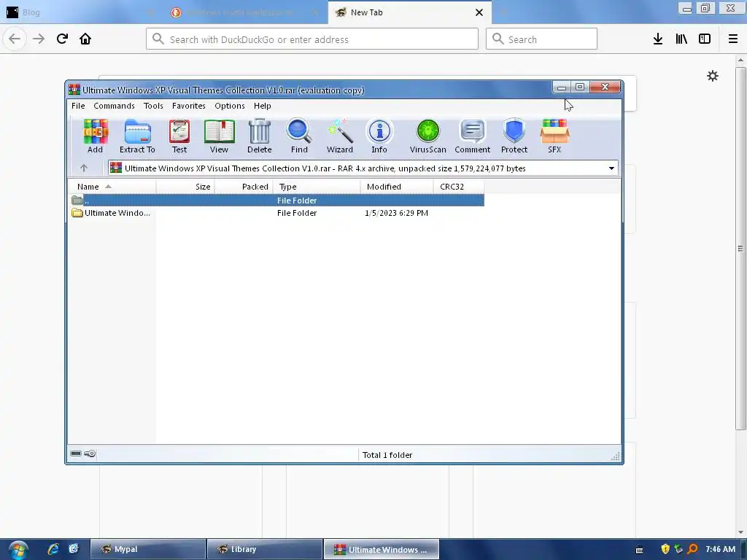Select the Delete trash can icon

click(259, 136)
